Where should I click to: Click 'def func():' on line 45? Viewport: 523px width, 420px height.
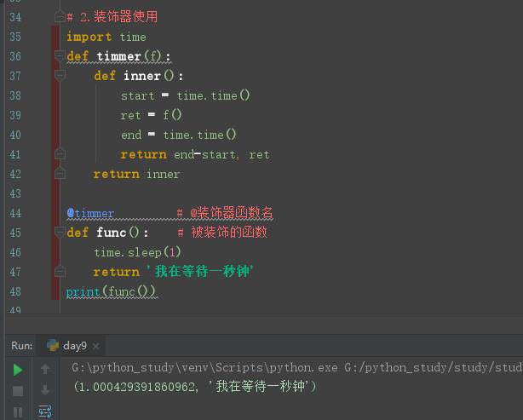(x=107, y=233)
